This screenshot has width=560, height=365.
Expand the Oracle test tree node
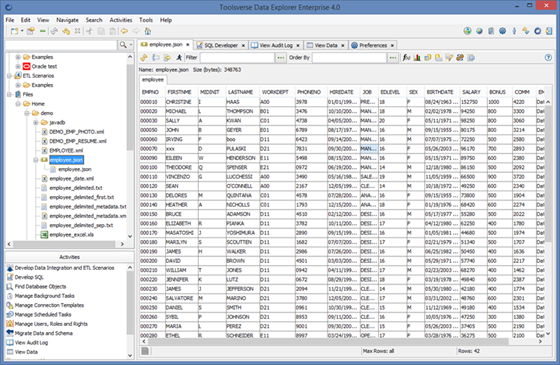point(18,66)
